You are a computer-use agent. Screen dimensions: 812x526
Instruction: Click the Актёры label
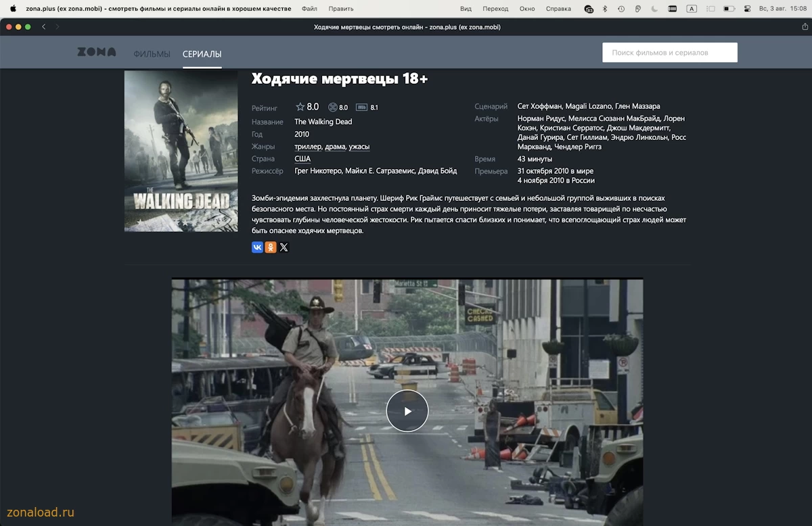pyautogui.click(x=487, y=118)
